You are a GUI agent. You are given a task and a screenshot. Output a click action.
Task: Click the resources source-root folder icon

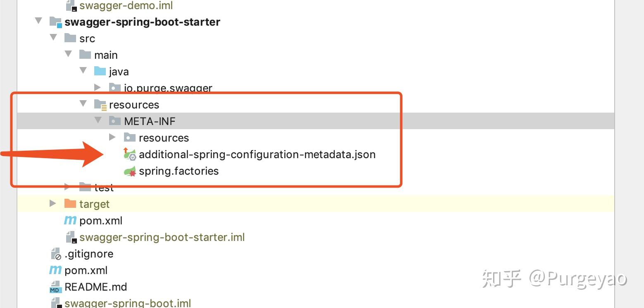coord(100,104)
